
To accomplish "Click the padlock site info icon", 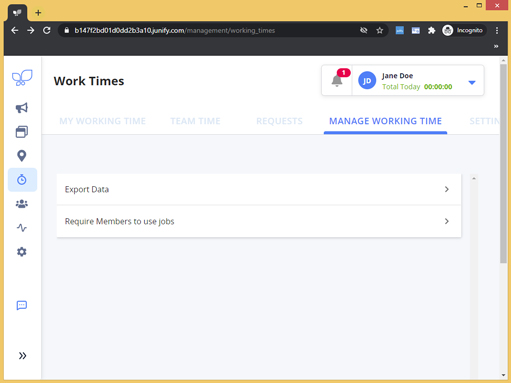I will click(67, 30).
